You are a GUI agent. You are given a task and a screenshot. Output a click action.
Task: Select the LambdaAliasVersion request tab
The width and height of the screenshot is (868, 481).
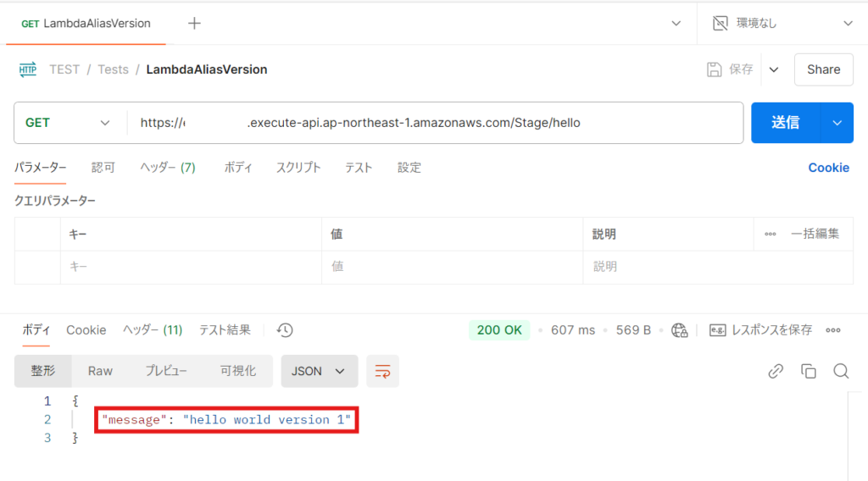(86, 23)
